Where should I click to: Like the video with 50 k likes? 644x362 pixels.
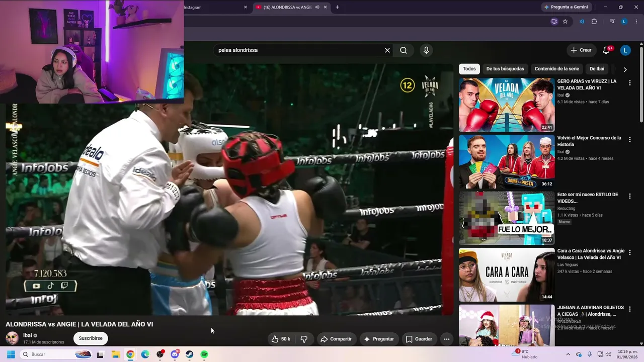click(281, 339)
